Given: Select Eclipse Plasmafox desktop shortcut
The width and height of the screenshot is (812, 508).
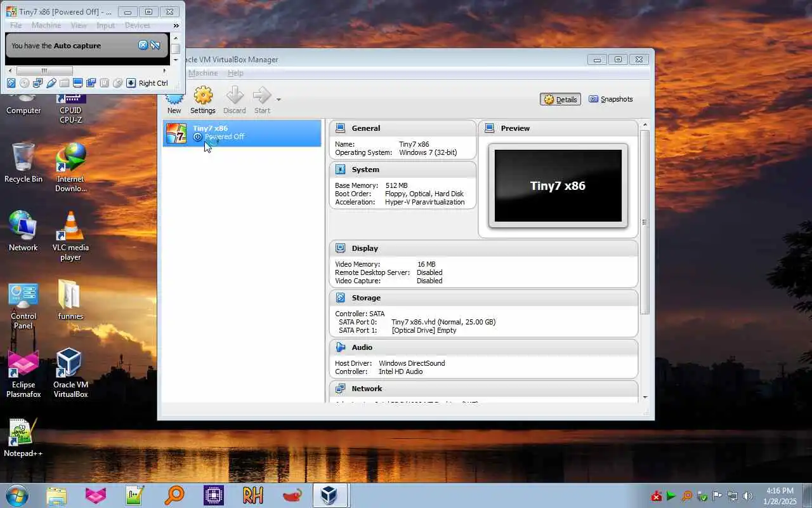Looking at the screenshot, I should tap(23, 373).
